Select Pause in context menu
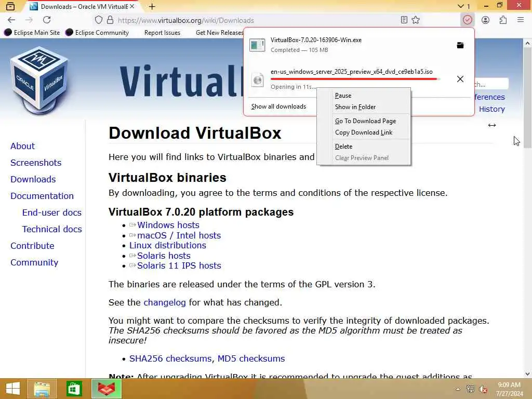This screenshot has width=532, height=399. coord(343,96)
